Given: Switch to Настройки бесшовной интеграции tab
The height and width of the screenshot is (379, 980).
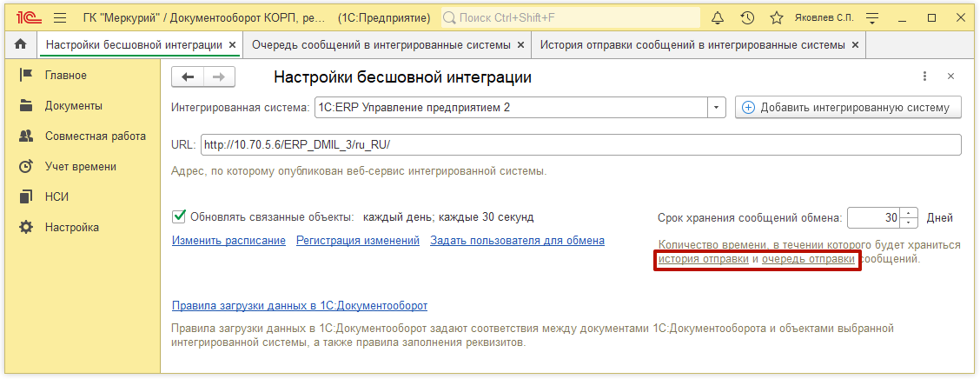Looking at the screenshot, I should click(134, 45).
